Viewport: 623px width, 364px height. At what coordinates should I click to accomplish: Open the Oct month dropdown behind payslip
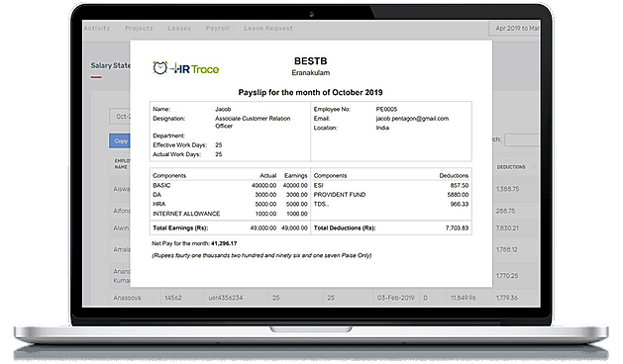pyautogui.click(x=120, y=117)
